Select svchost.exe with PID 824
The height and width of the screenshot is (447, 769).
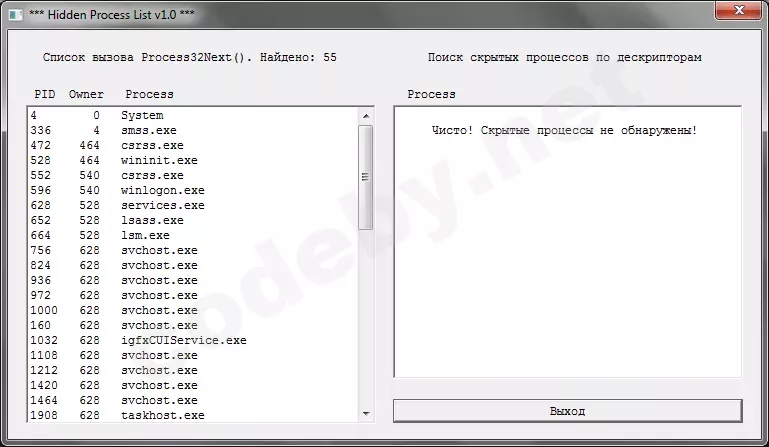point(194,265)
